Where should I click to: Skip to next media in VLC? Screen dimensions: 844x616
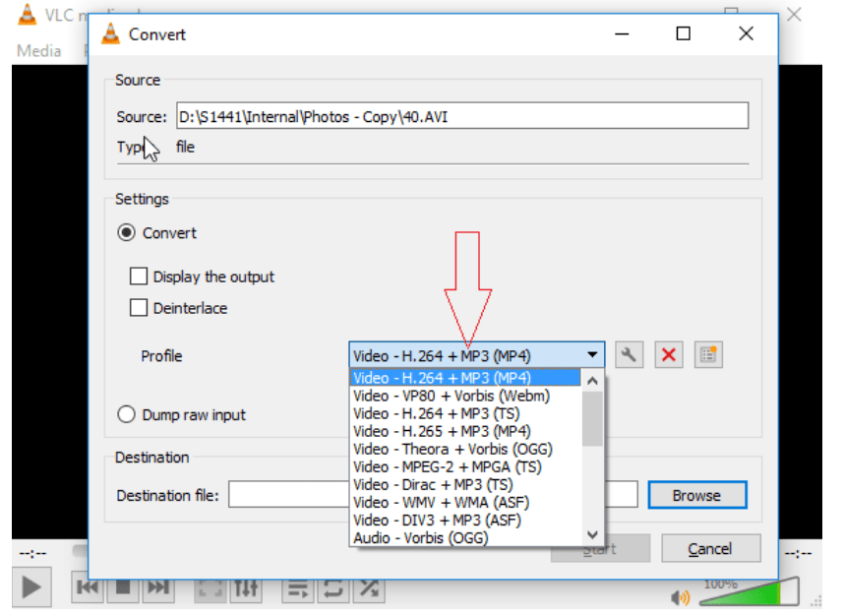point(158,586)
